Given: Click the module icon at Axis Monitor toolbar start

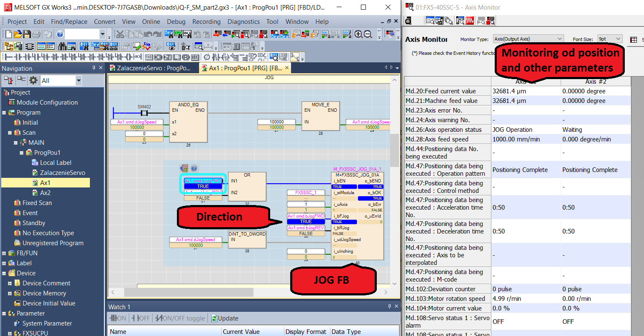Looking at the screenshot, I should (409, 20).
